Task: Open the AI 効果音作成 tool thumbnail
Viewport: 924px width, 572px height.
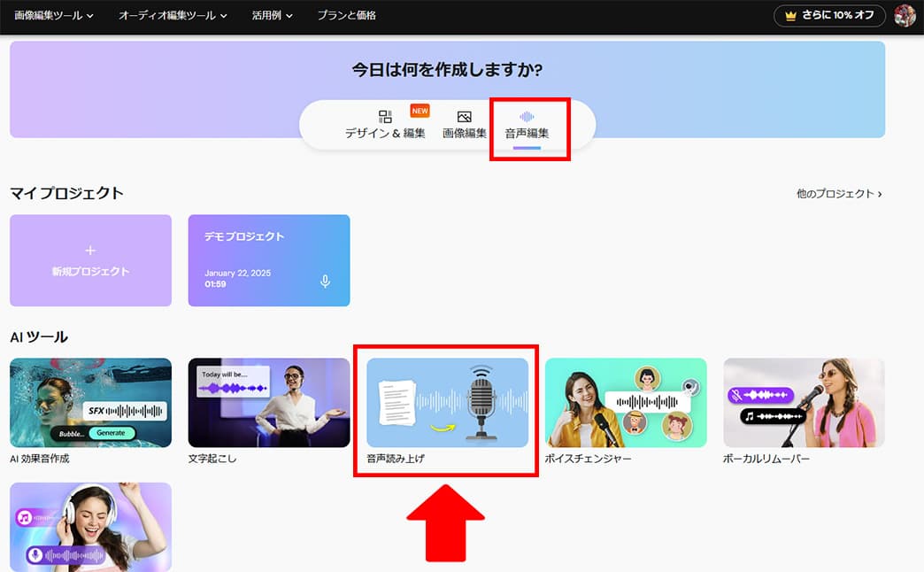Action: [90, 403]
